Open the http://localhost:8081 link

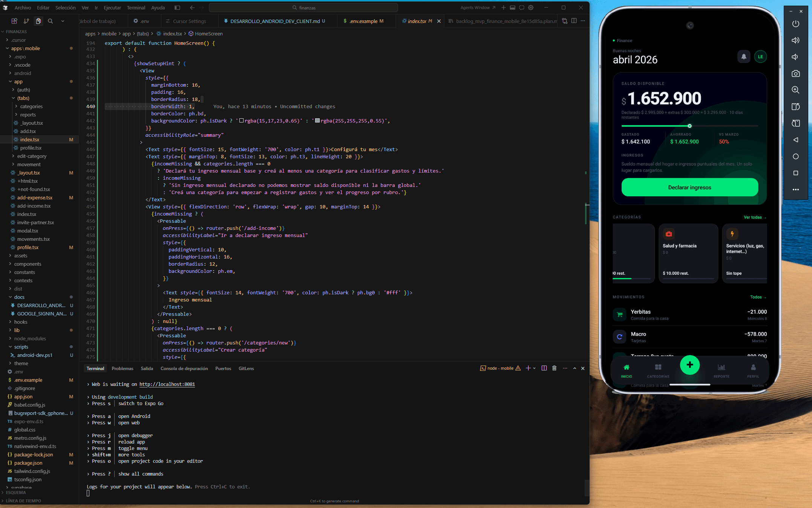[167, 384]
